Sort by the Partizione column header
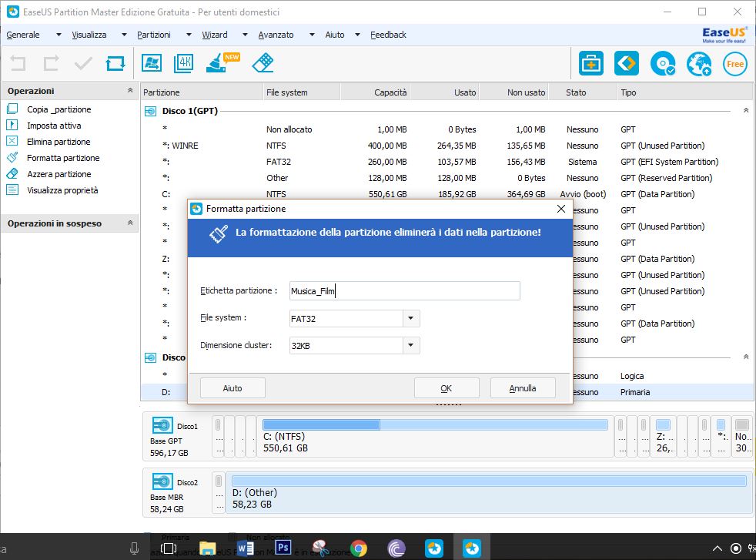Image resolution: width=756 pixels, height=560 pixels. [x=202, y=92]
